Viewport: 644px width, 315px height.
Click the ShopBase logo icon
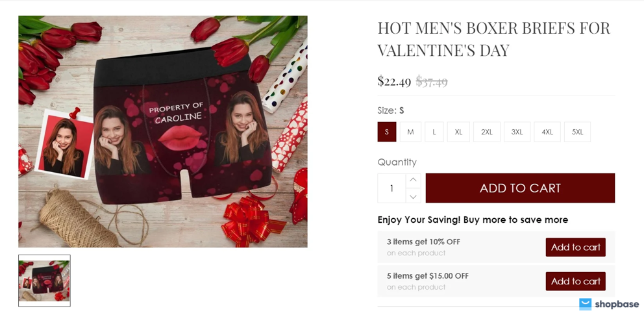point(586,304)
